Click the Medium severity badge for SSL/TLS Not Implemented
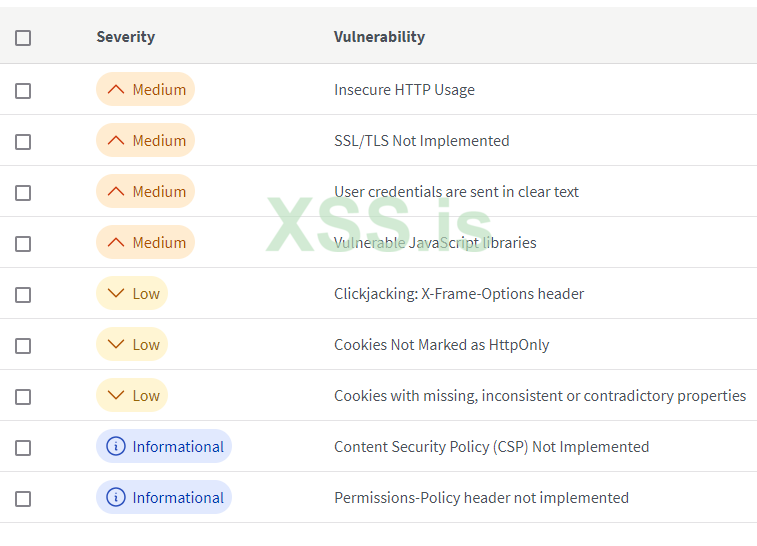The height and width of the screenshot is (546, 757). [x=145, y=141]
